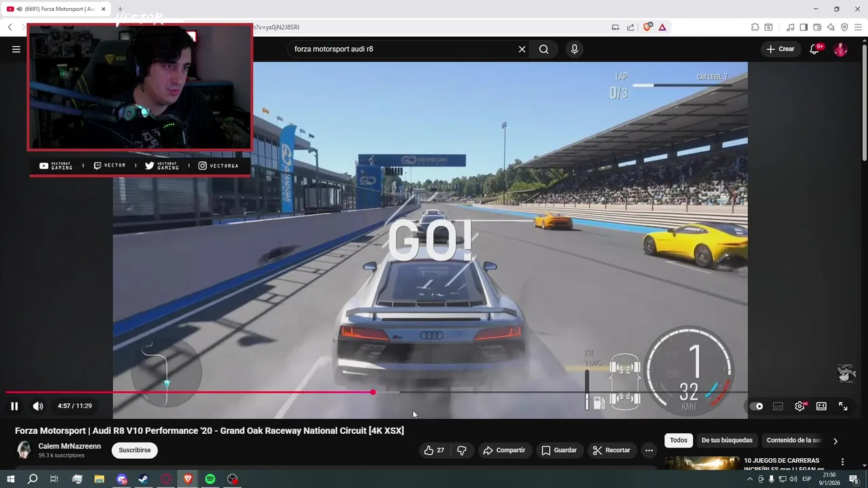868x488 pixels.
Task: Click the Crear button
Action: point(780,49)
